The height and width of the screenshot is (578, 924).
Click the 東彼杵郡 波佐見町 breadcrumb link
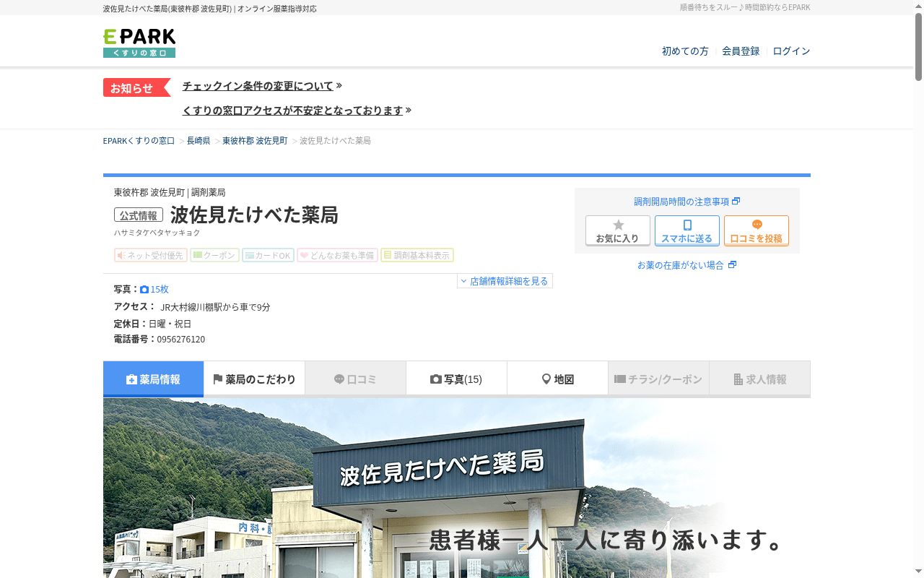[x=255, y=141]
